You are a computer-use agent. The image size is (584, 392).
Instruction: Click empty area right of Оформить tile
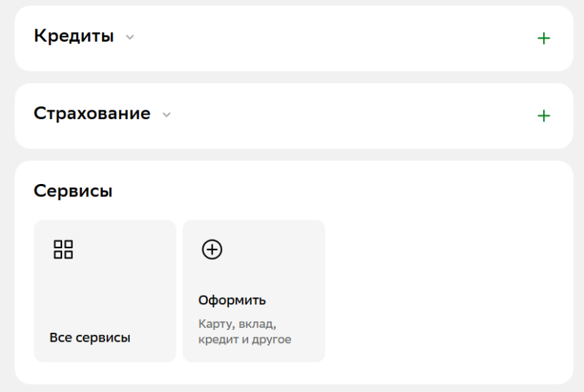445,292
